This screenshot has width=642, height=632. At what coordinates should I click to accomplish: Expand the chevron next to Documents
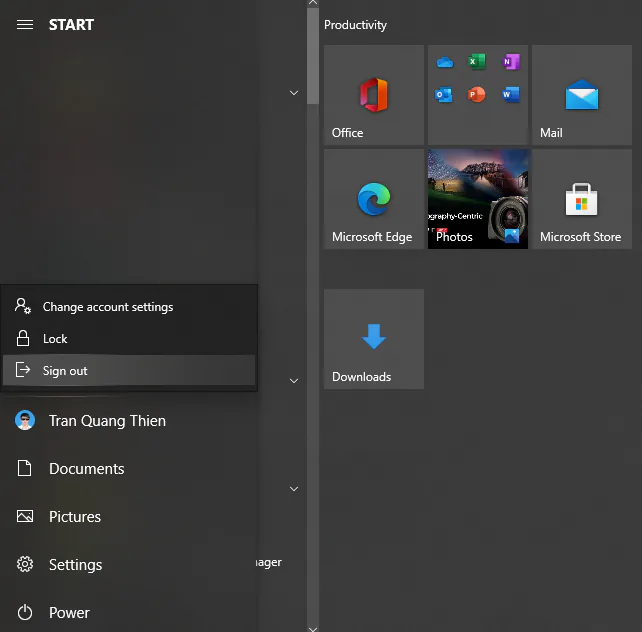point(294,489)
